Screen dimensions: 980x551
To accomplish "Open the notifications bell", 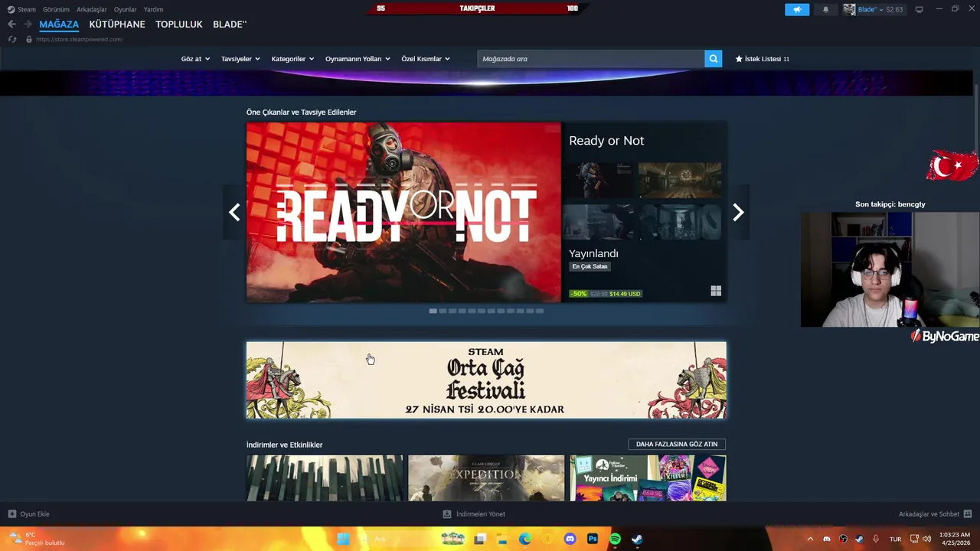I will pos(825,9).
